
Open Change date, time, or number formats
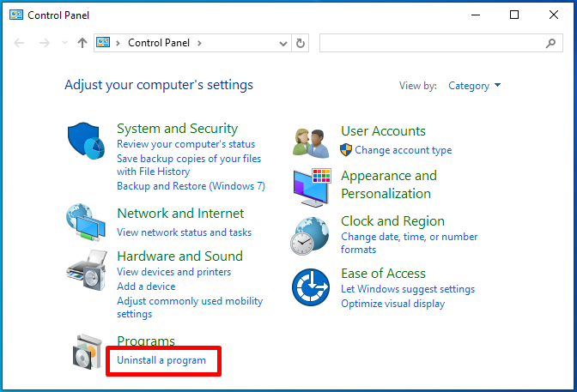[x=410, y=243]
